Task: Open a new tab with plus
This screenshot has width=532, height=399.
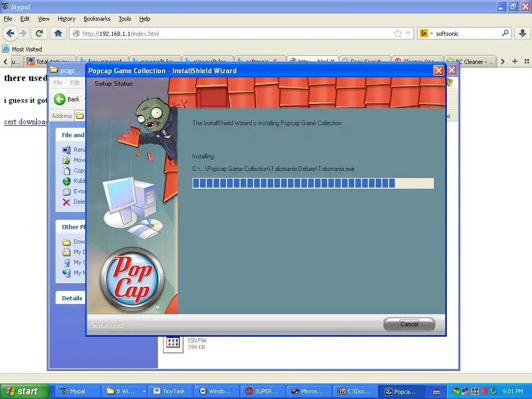Action: coord(515,61)
